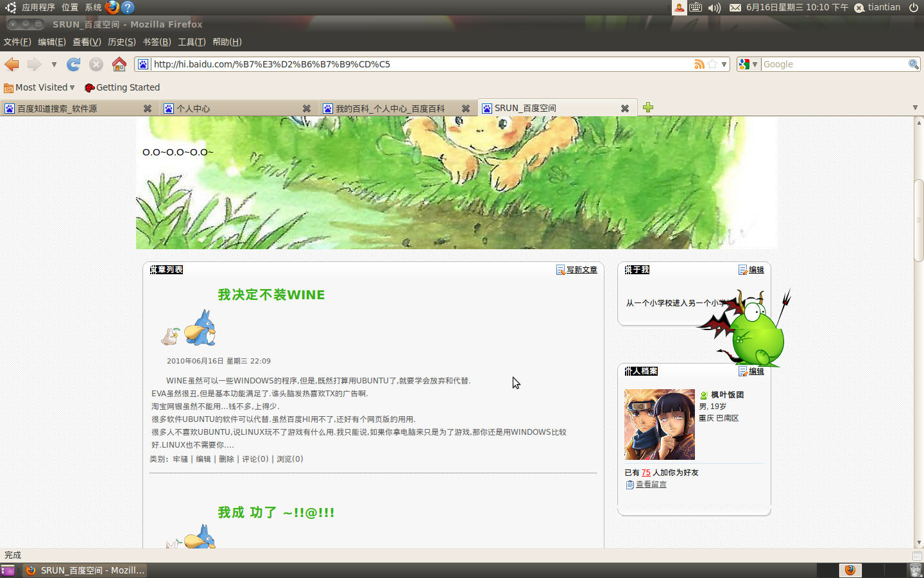Open the 帮助(H) menu
Image resolution: width=924 pixels, height=578 pixels.
tap(227, 42)
